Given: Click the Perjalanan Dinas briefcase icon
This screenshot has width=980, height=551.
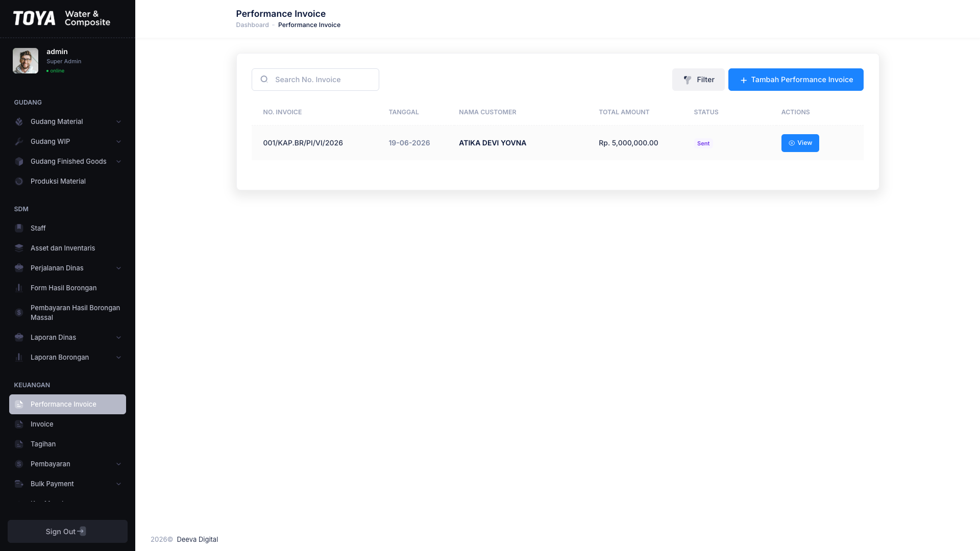Looking at the screenshot, I should coord(19,268).
